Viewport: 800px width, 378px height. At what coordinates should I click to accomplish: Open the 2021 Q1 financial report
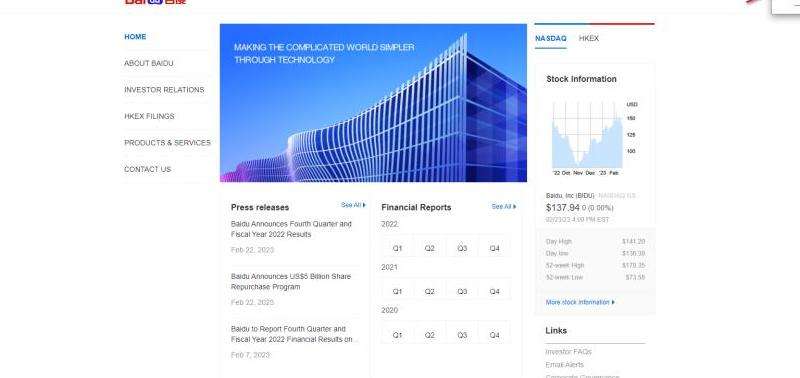point(397,291)
